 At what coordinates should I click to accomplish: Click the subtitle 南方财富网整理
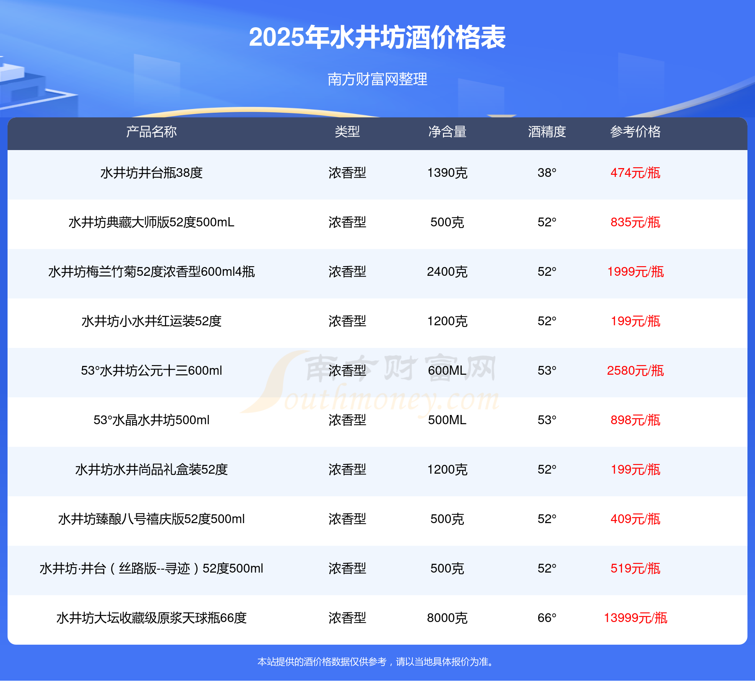pyautogui.click(x=377, y=79)
